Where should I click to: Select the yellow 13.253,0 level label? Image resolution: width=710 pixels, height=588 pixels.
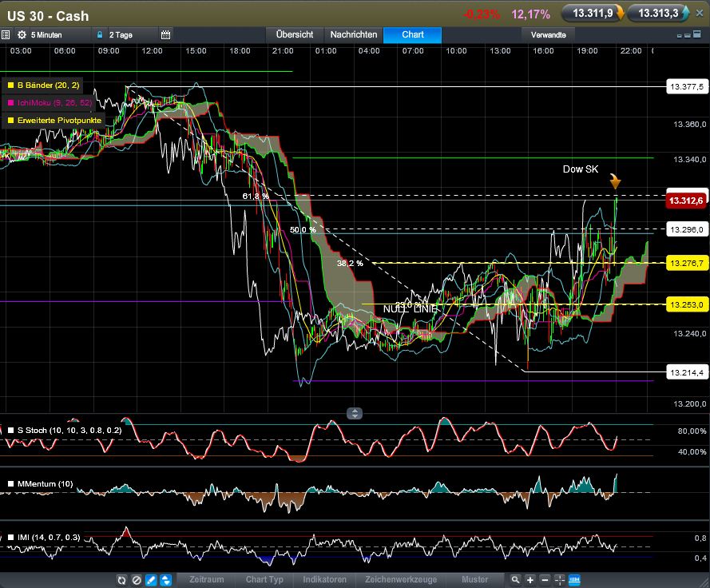687,305
